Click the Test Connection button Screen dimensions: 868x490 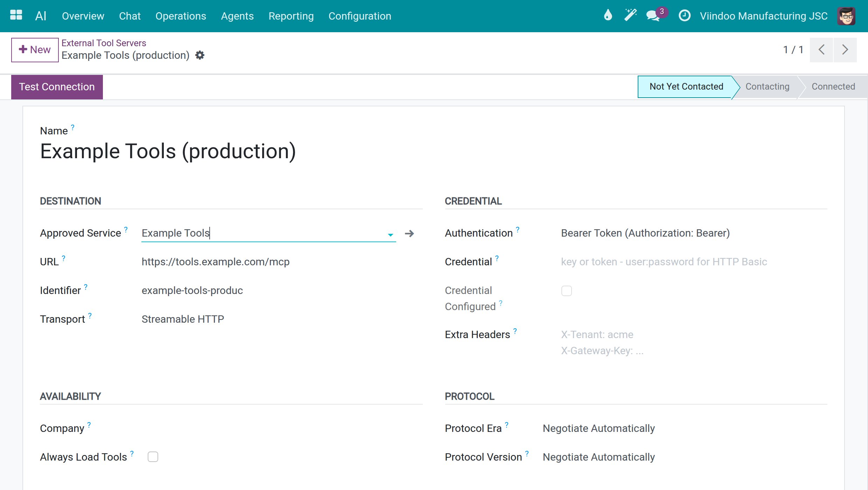[x=57, y=87]
